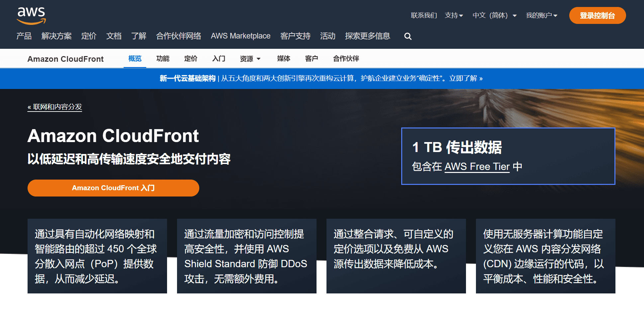
Task: Go back via 联网和内容分发 link
Action: pyautogui.click(x=54, y=107)
